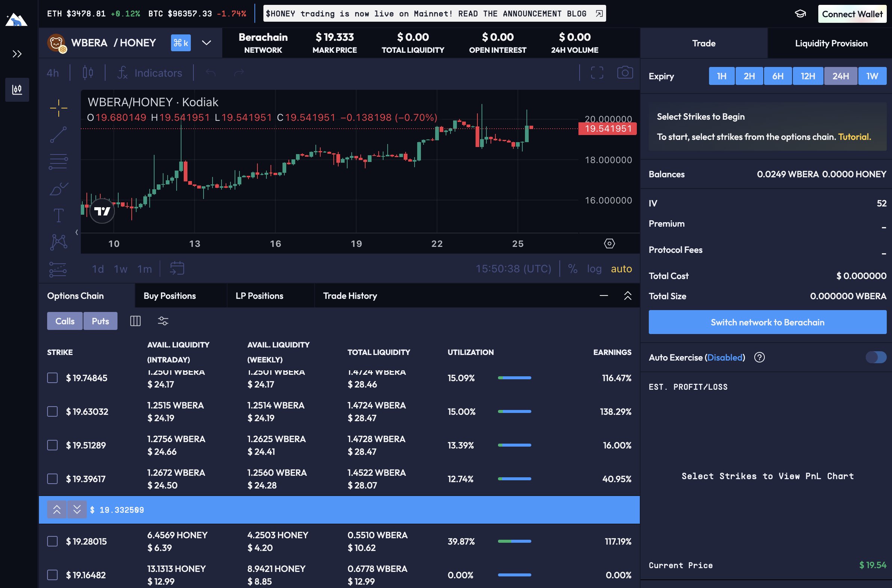Check the $19.28015 strike checkbox
This screenshot has height=588, width=892.
[52, 541]
